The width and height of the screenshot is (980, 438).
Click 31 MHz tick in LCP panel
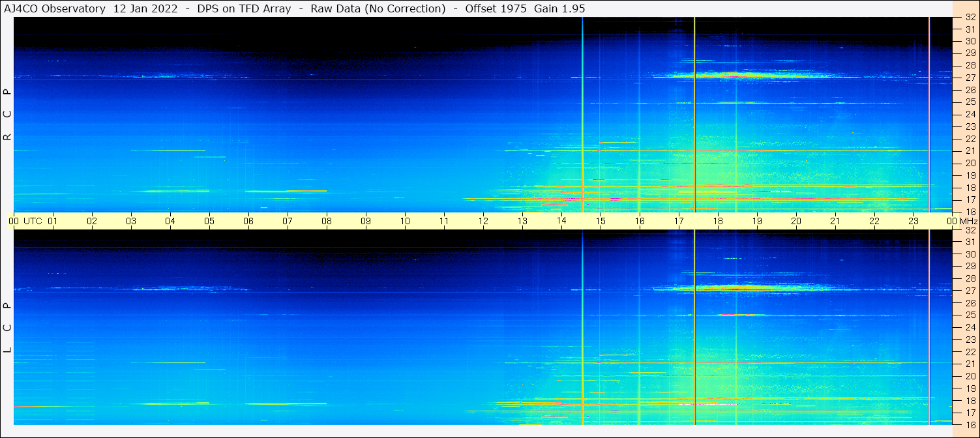[970, 242]
